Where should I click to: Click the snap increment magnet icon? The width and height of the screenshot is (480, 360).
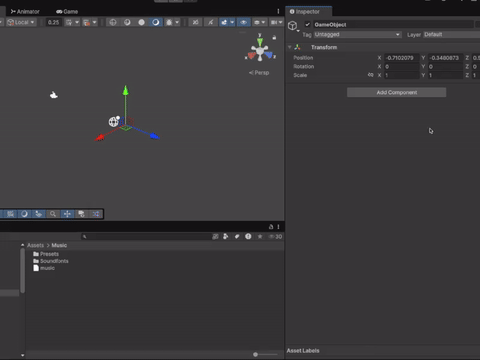coord(87,22)
